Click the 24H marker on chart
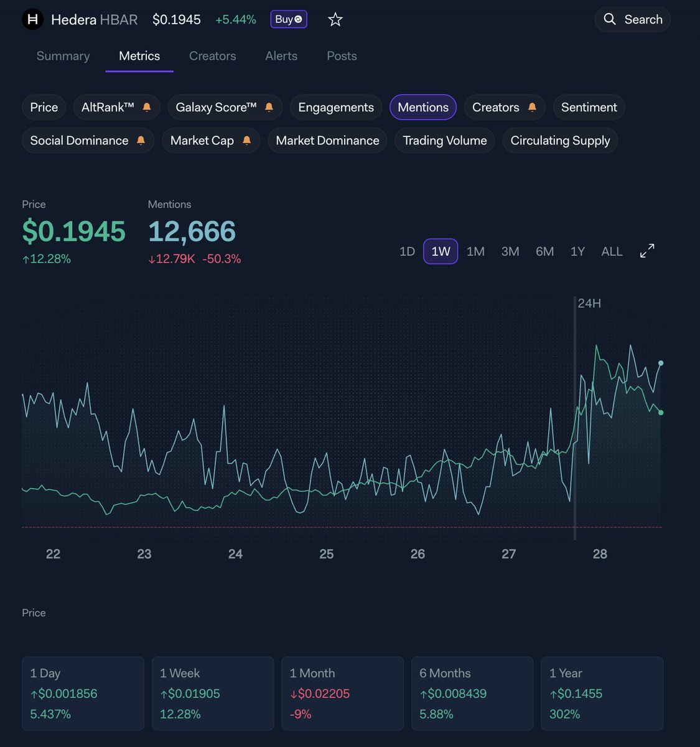Screen dimensions: 700x747 pyautogui.click(x=589, y=304)
